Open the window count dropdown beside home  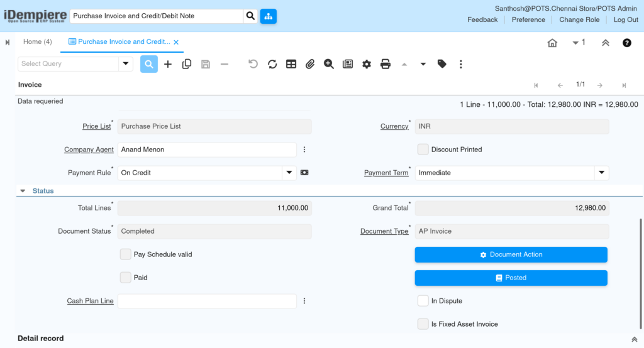coord(579,42)
